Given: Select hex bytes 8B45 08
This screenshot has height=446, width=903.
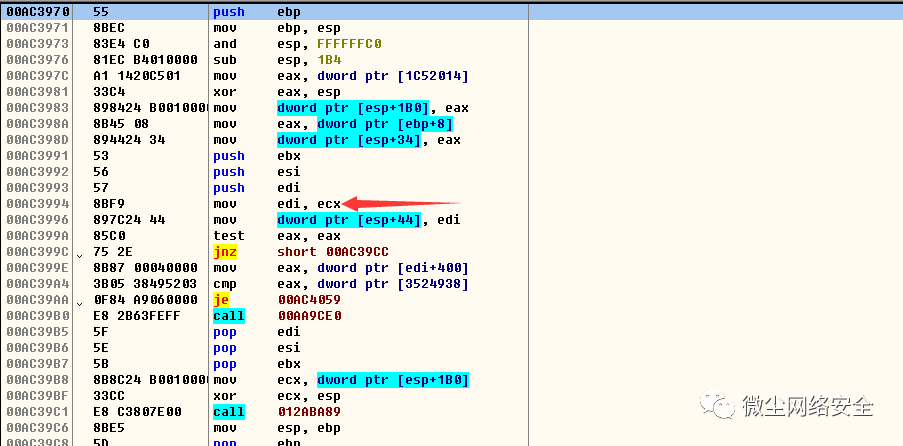Looking at the screenshot, I should 121,124.
